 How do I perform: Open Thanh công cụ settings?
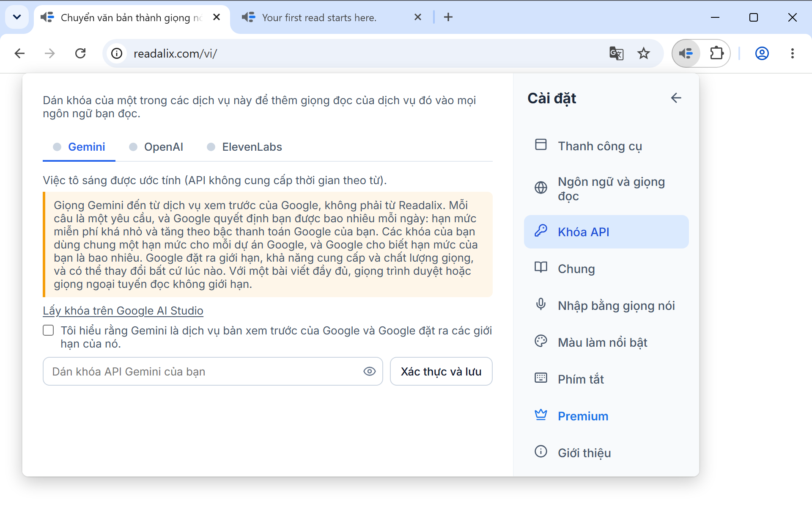pyautogui.click(x=606, y=146)
